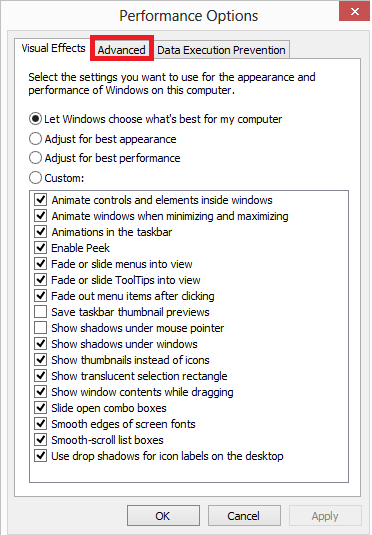Close the Performance Options dialog

coord(354,12)
